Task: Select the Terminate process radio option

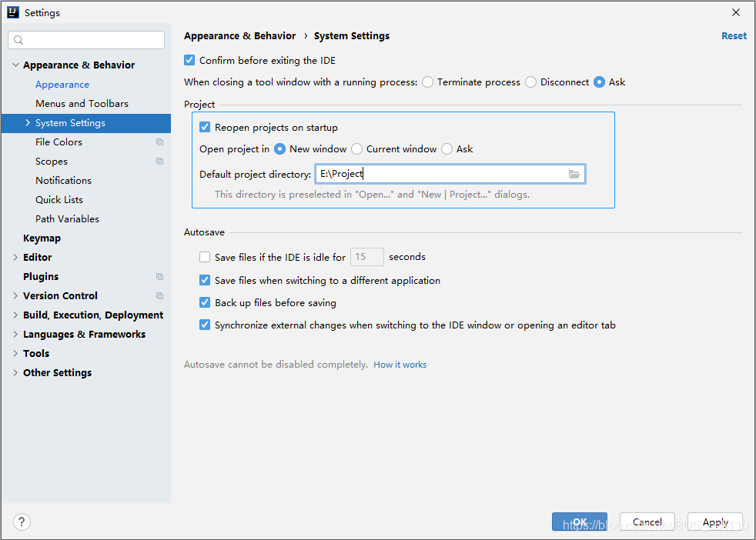Action: tap(427, 82)
